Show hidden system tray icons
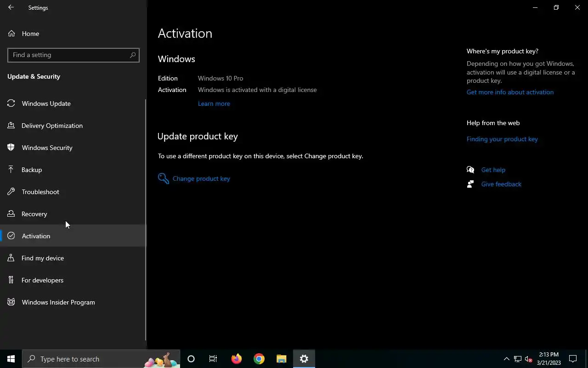This screenshot has width=588, height=368. (507, 359)
